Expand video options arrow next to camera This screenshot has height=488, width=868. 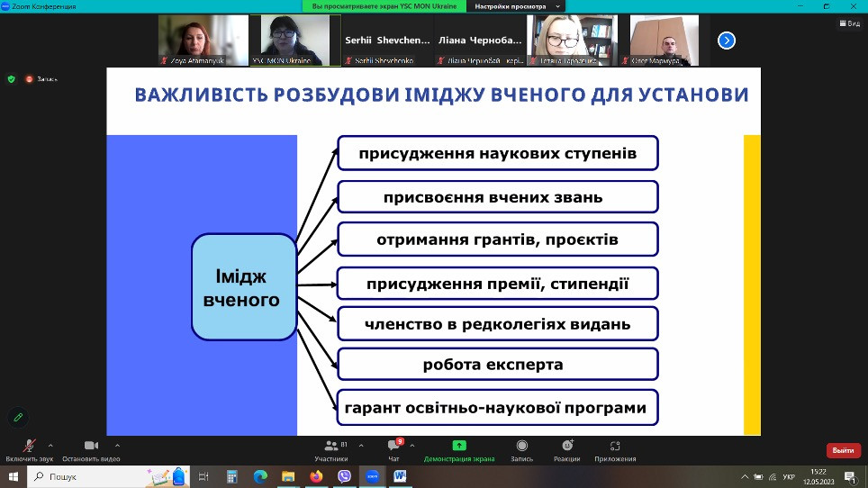click(117, 445)
